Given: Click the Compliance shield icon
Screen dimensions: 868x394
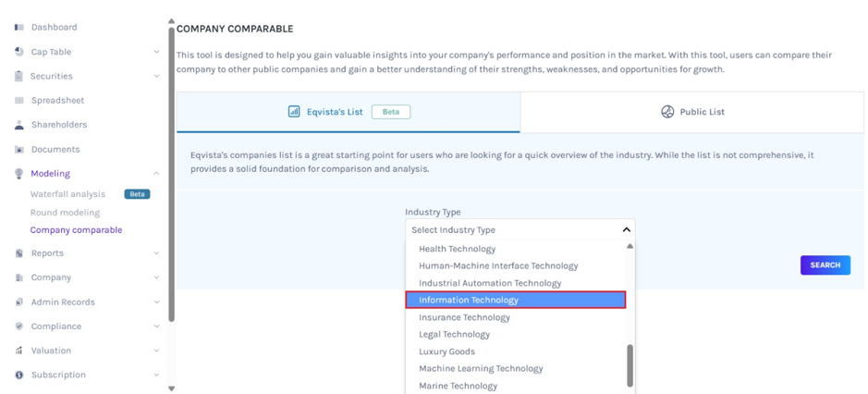Looking at the screenshot, I should click(19, 326).
